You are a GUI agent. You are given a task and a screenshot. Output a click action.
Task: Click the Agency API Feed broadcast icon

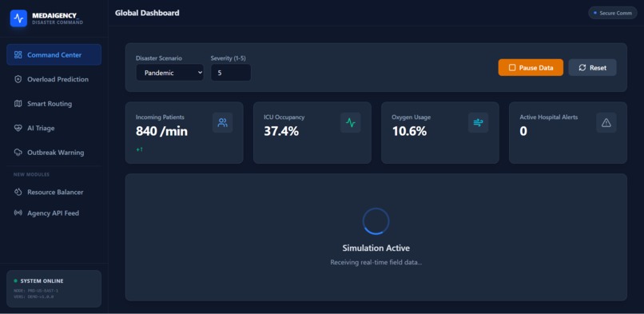click(18, 213)
